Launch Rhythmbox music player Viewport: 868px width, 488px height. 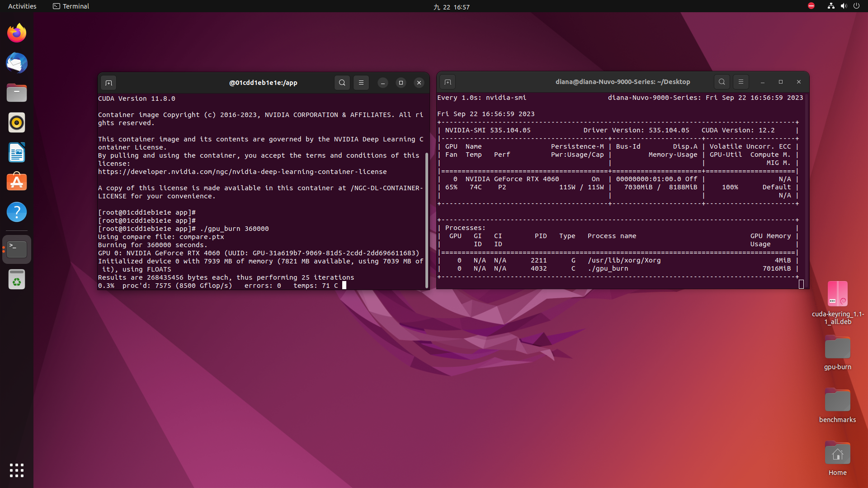17,122
